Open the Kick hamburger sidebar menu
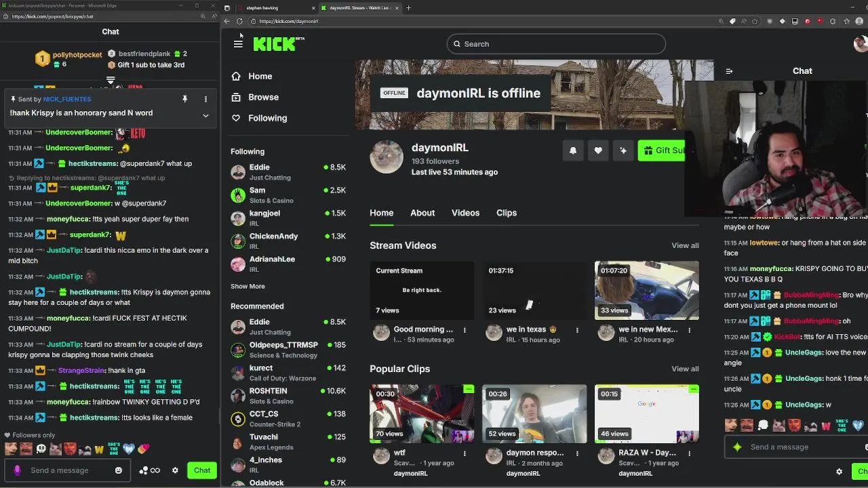Image resolution: width=868 pixels, height=488 pixels. [x=238, y=44]
